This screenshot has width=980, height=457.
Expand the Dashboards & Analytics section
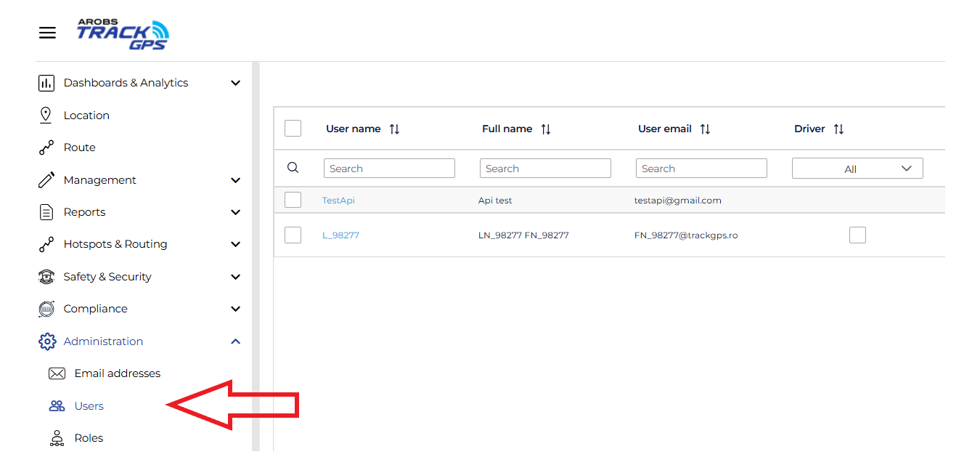[x=235, y=83]
